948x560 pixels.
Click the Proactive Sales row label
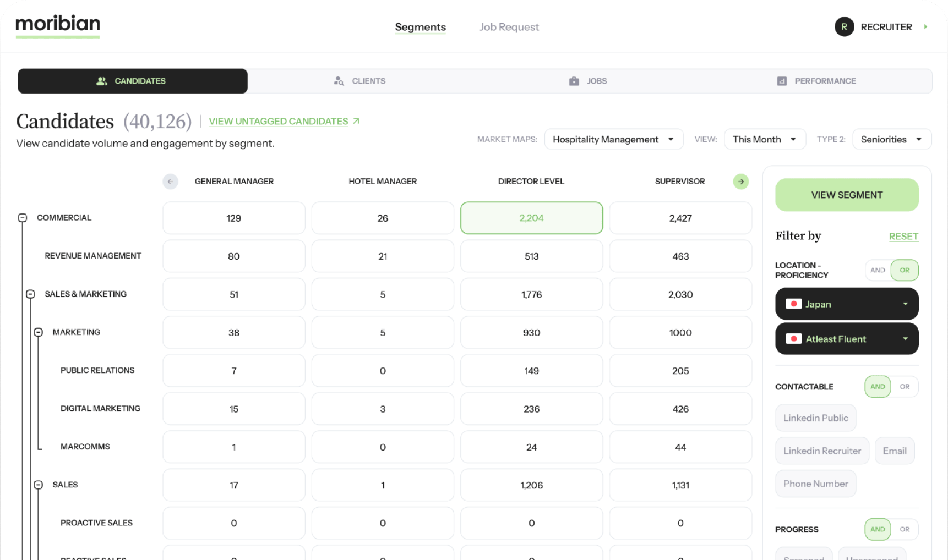pyautogui.click(x=96, y=523)
